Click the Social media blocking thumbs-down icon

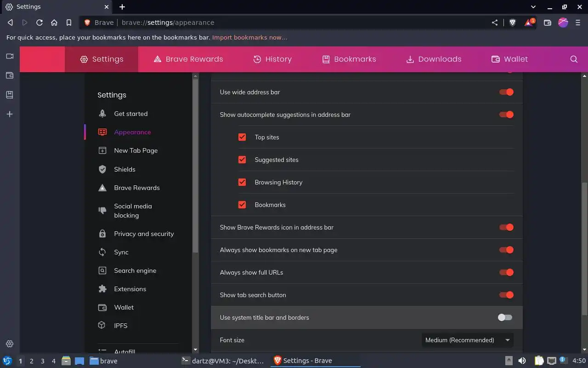point(102,211)
